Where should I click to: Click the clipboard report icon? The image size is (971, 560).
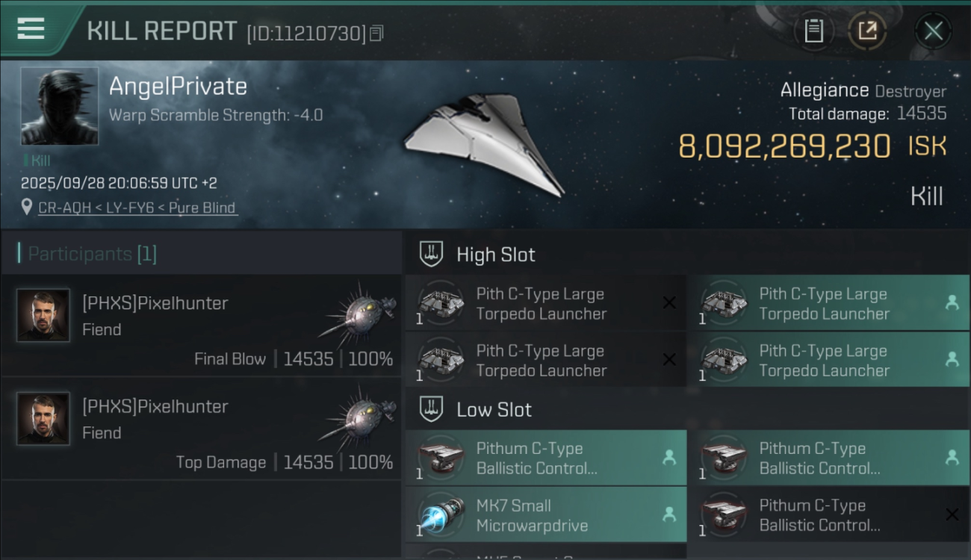(813, 31)
